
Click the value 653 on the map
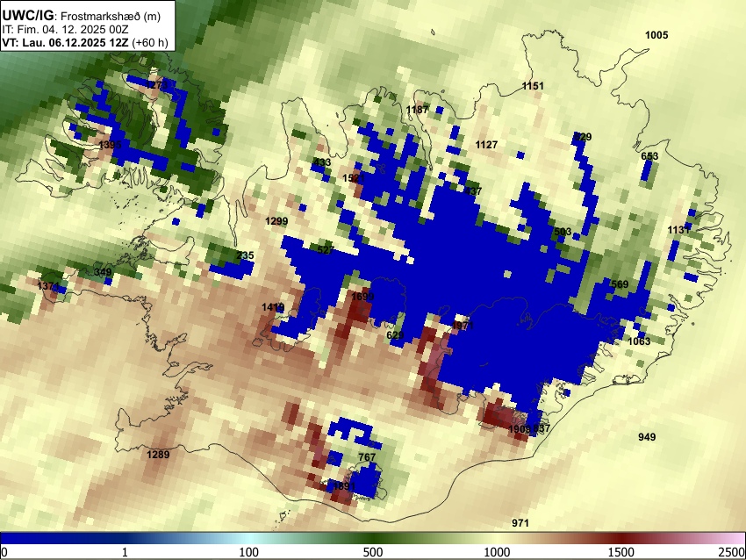point(649,156)
